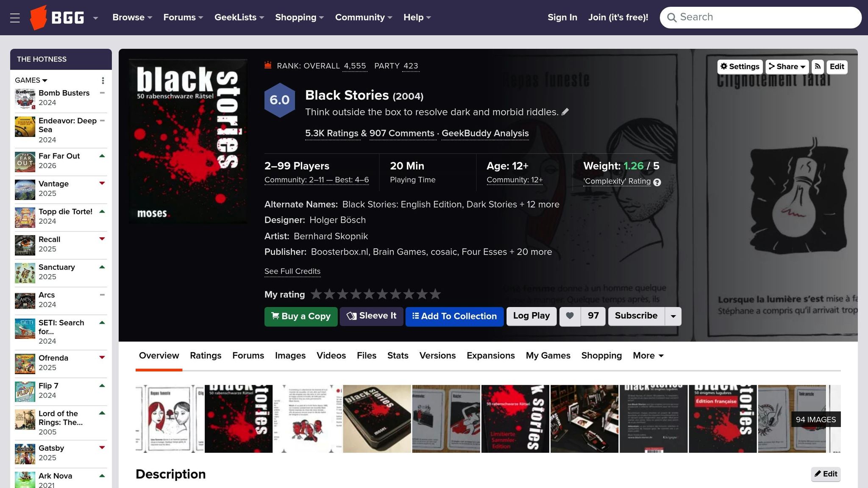Open party rank 423 link

tap(411, 66)
